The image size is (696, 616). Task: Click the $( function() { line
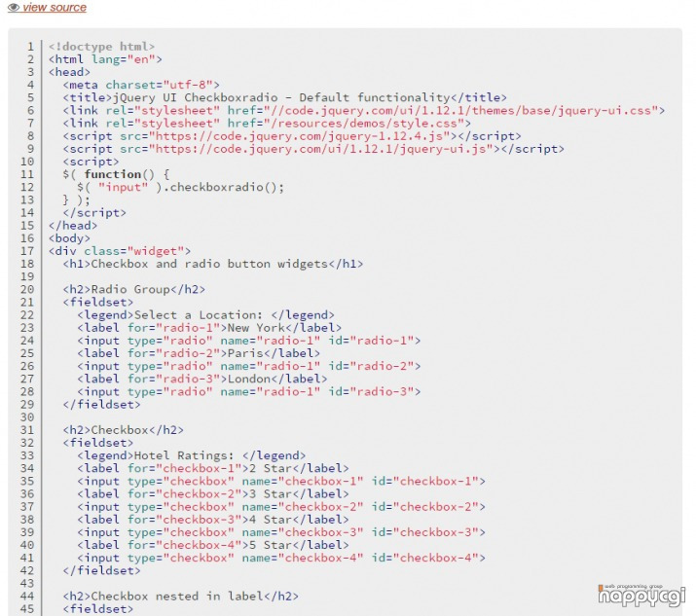(116, 174)
